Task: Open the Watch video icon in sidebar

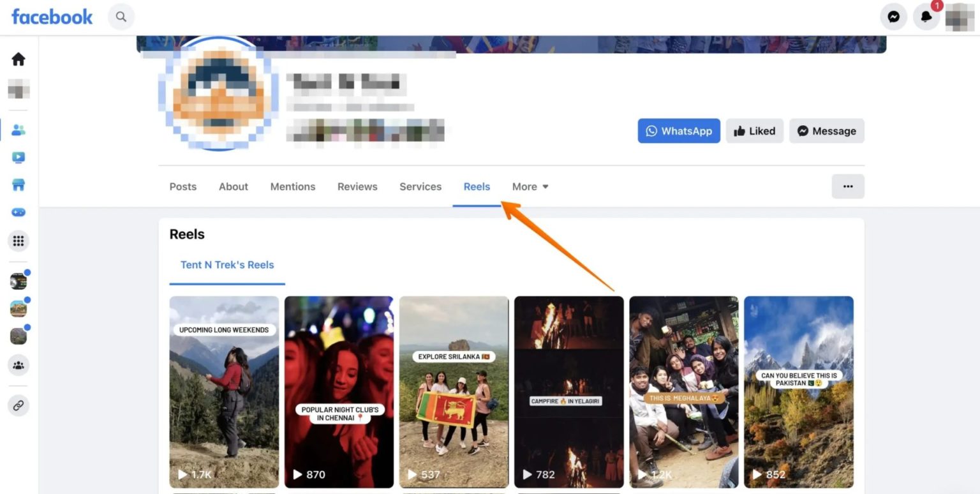Action: 19,158
